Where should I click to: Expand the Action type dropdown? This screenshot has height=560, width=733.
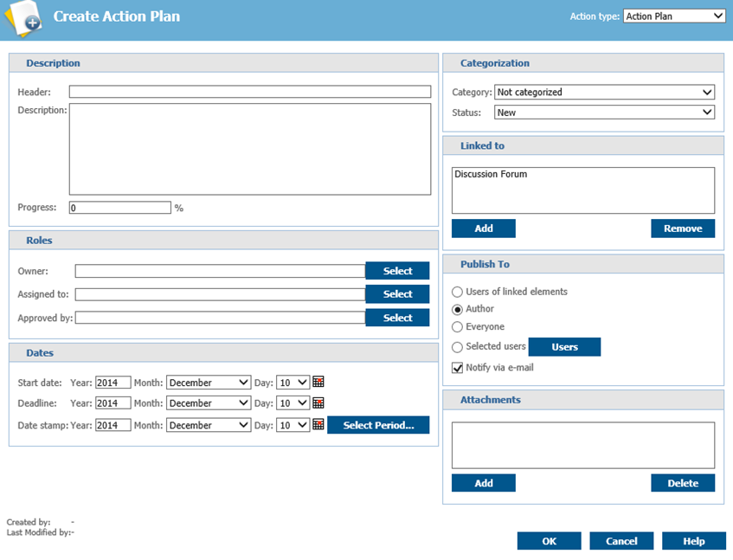674,16
